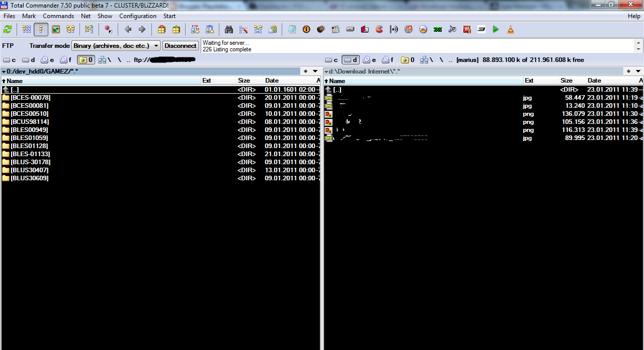Launch the Notepad icon in the toolbar

click(x=292, y=29)
